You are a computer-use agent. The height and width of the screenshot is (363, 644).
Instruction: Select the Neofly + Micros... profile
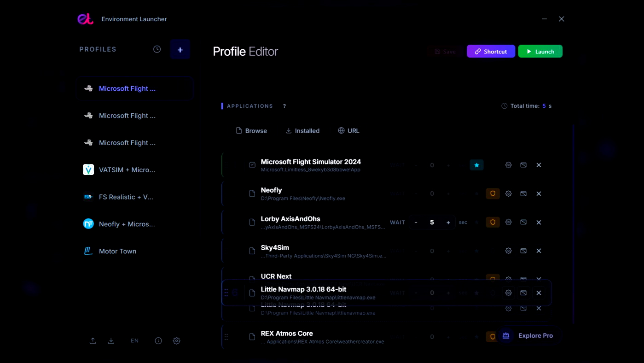coord(135,224)
